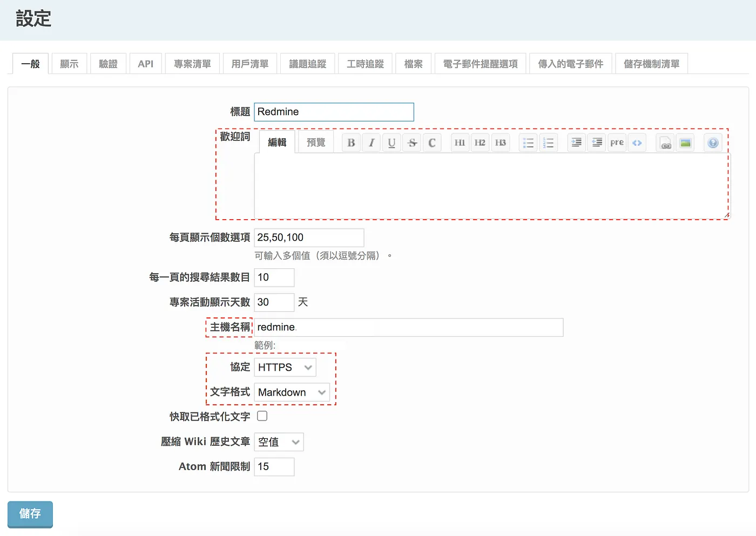
Task: Switch to the 顯示 tab
Action: (x=69, y=64)
